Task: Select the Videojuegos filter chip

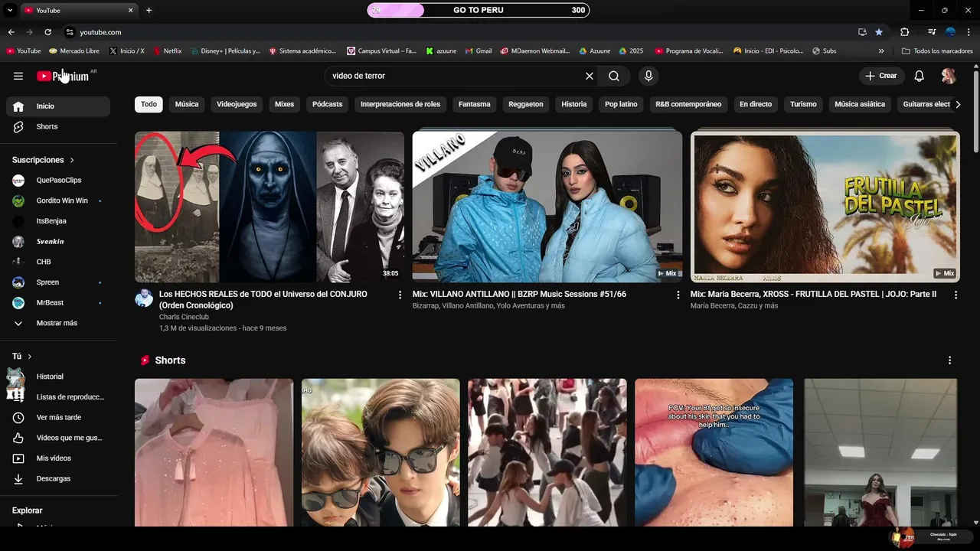Action: 237,104
